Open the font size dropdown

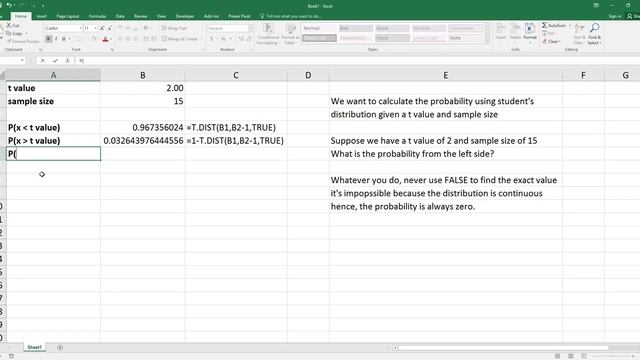pyautogui.click(x=95, y=28)
